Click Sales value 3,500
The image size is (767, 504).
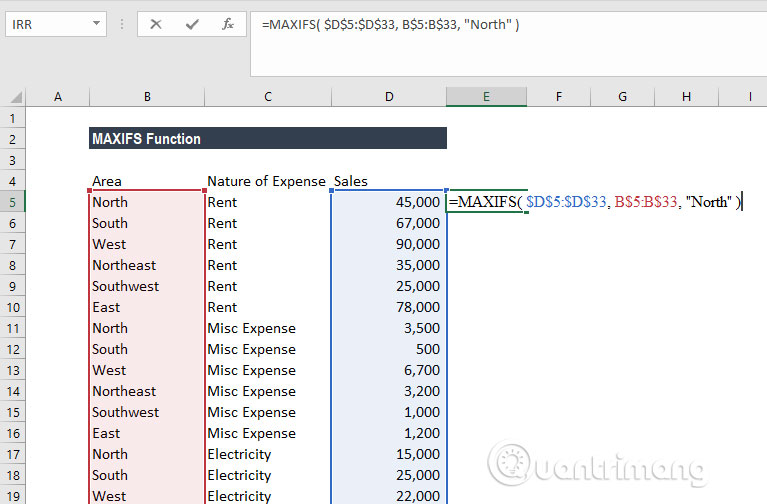[422, 328]
